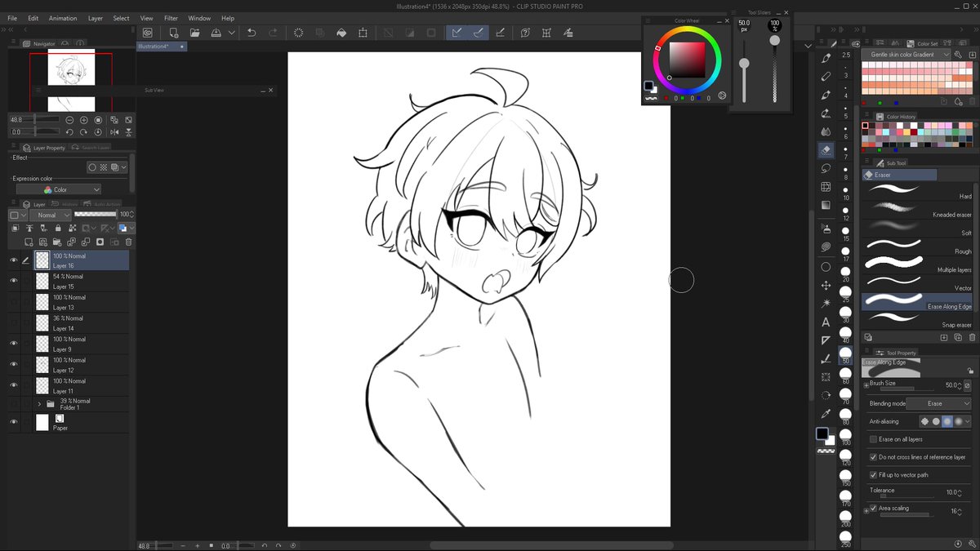Show hidden Layer 13 via eye column
980x551 pixels.
click(x=13, y=302)
